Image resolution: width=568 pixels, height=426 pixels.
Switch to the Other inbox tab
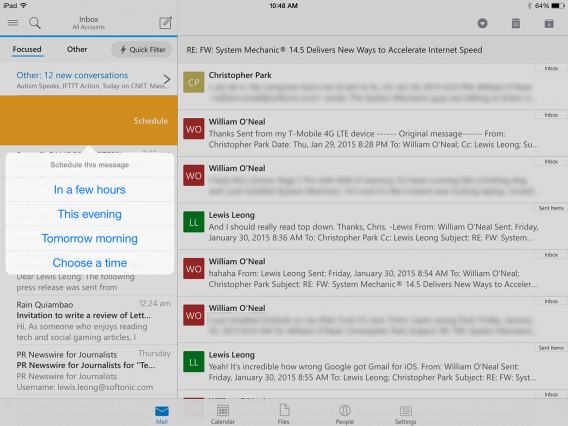(77, 49)
